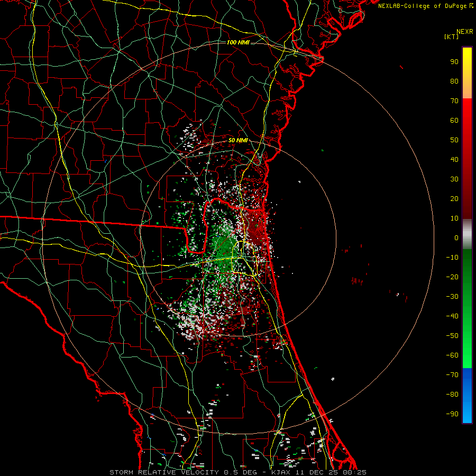Click the -90 scale value
This screenshot has height=476, width=476.
(452, 414)
